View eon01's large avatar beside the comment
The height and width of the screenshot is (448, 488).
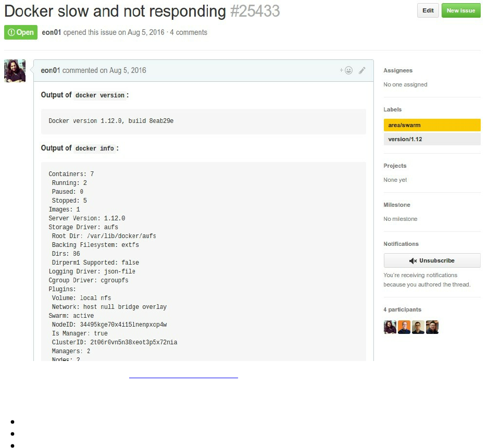click(15, 71)
